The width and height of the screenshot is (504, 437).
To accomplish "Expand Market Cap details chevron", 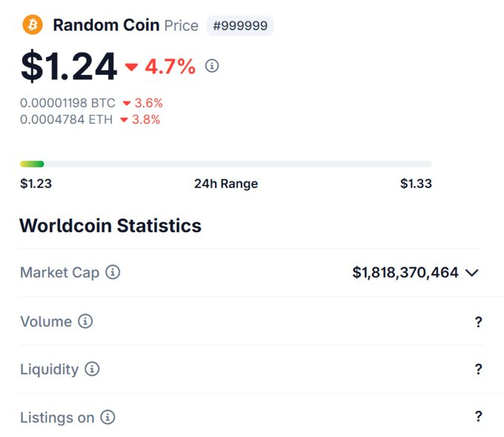I will tap(472, 273).
